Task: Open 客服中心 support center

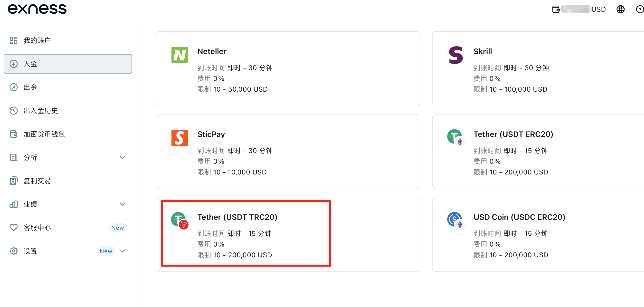Action: pyautogui.click(x=37, y=228)
